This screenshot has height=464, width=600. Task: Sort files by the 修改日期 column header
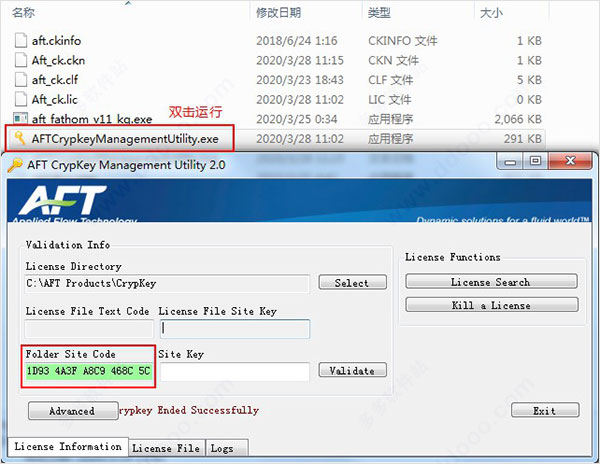279,13
